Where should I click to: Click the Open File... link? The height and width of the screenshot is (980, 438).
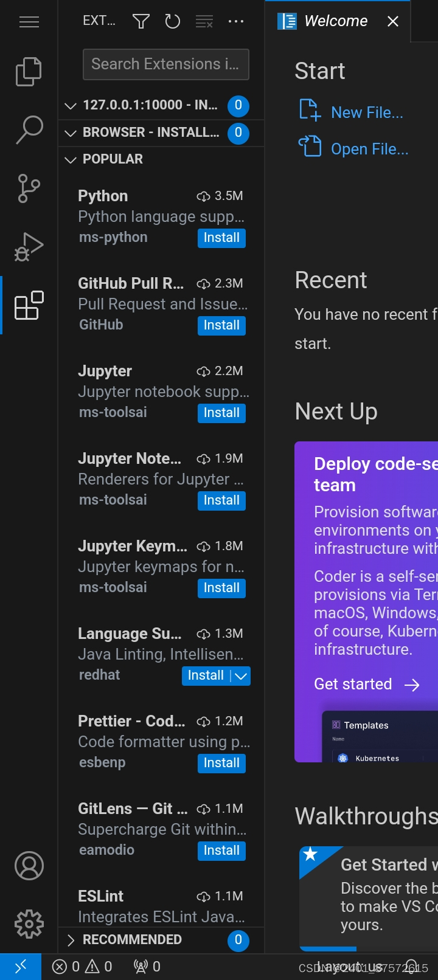click(x=370, y=149)
